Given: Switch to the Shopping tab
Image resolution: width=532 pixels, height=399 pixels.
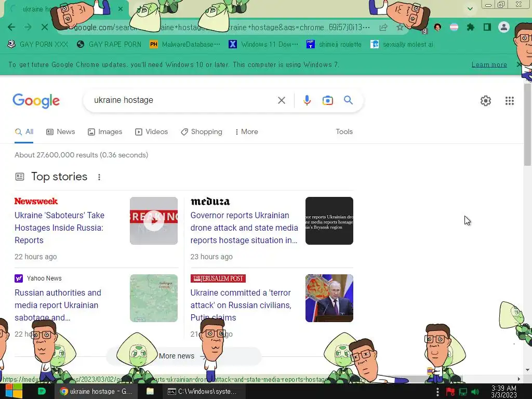Looking at the screenshot, I should pos(202,131).
